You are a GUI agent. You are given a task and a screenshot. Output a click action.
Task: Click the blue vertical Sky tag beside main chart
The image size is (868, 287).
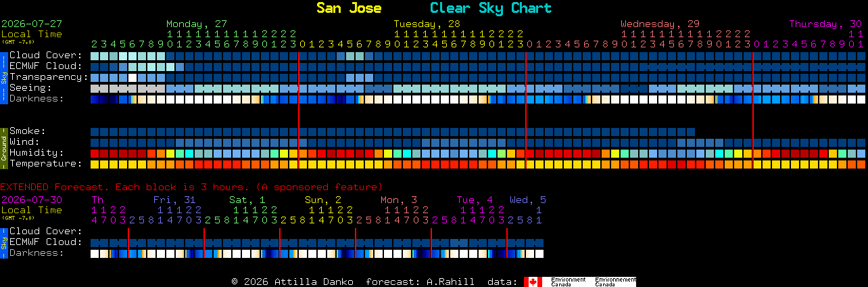coord(4,77)
